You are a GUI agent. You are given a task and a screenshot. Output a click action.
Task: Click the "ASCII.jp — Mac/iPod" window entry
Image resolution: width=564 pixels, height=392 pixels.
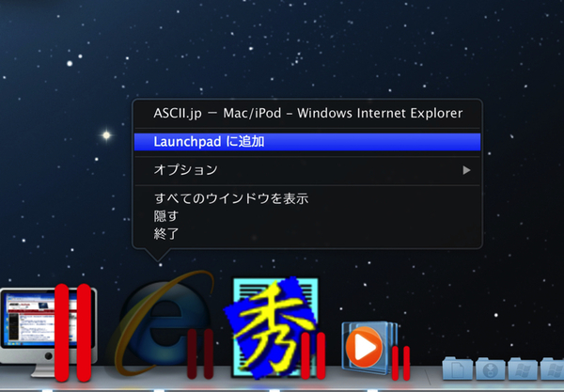coord(307,114)
